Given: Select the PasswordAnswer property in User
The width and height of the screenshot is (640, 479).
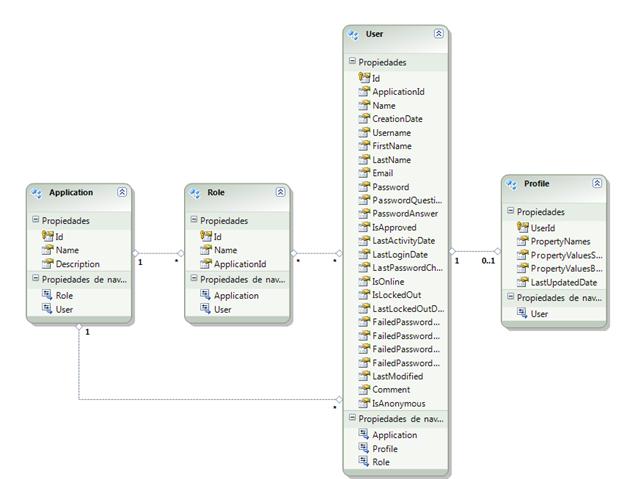Looking at the screenshot, I should click(x=405, y=213).
